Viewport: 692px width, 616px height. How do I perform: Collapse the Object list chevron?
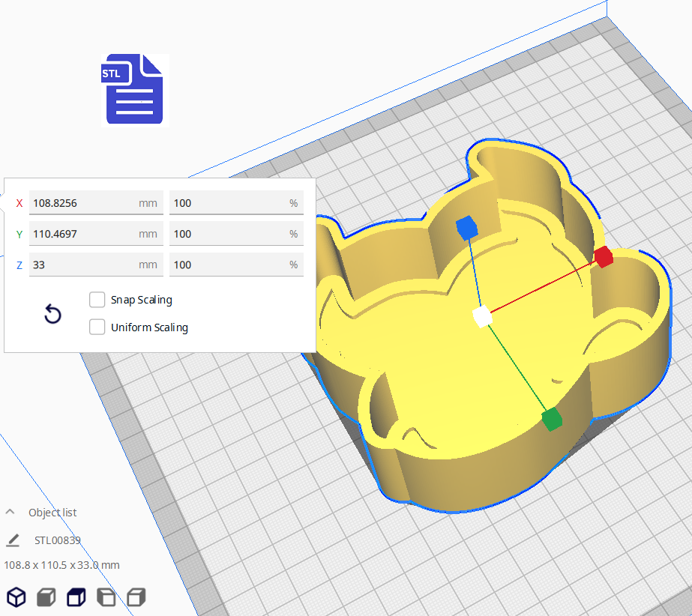10,513
